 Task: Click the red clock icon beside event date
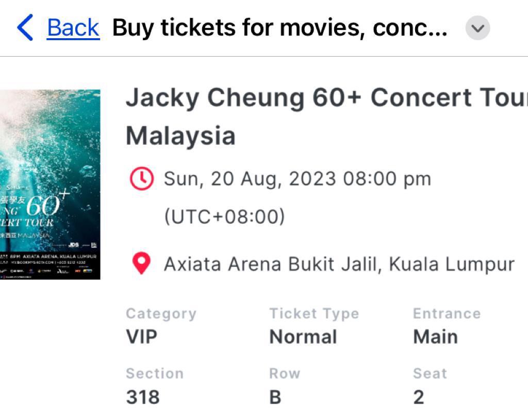(x=142, y=178)
